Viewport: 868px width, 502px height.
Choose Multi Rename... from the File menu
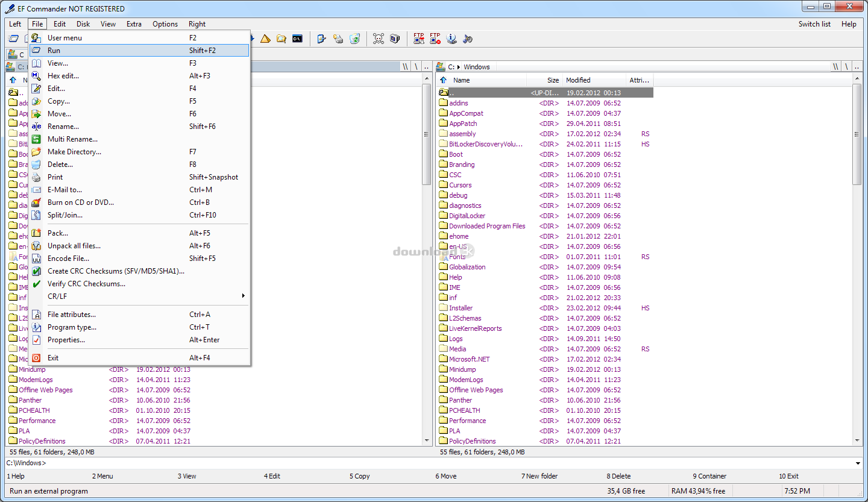[x=139, y=139]
